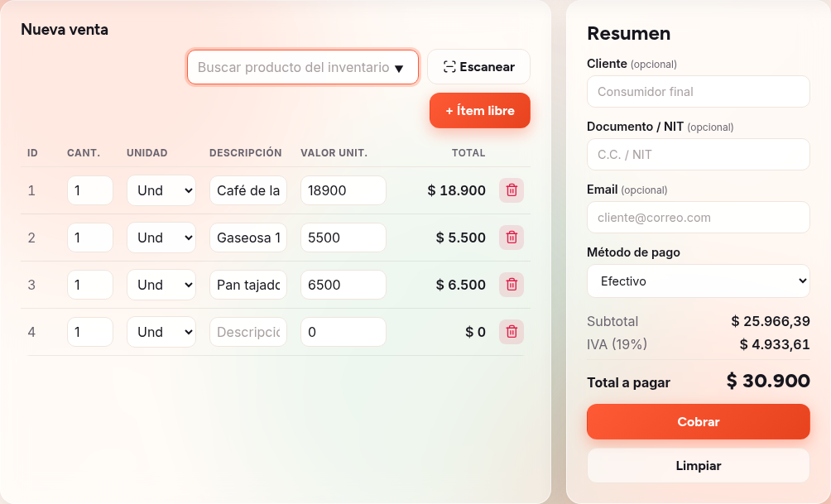
Task: Delete empty row 4 with trash icon
Action: 512,332
